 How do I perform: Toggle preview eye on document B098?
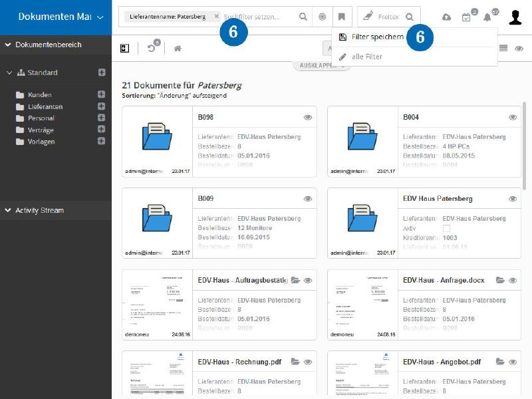pyautogui.click(x=308, y=117)
